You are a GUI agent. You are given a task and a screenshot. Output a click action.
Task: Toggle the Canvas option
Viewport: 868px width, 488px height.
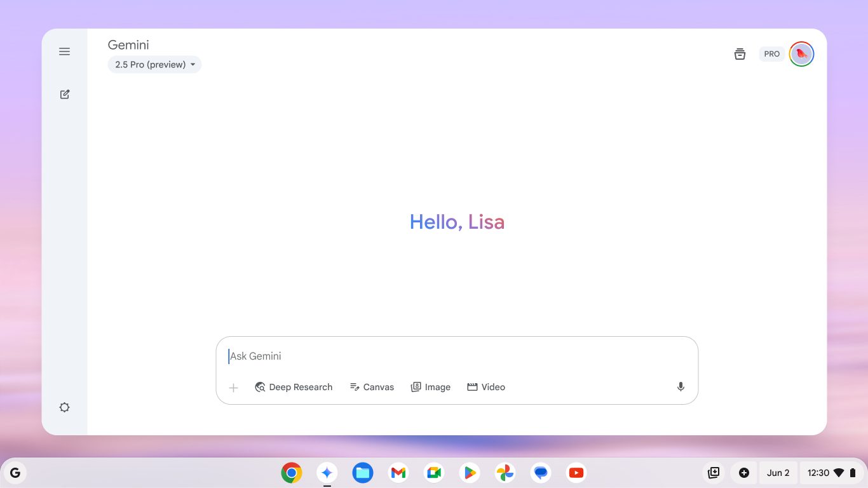tap(372, 387)
